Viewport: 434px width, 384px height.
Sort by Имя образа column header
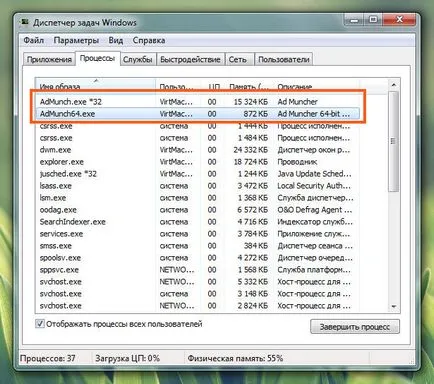(x=96, y=86)
